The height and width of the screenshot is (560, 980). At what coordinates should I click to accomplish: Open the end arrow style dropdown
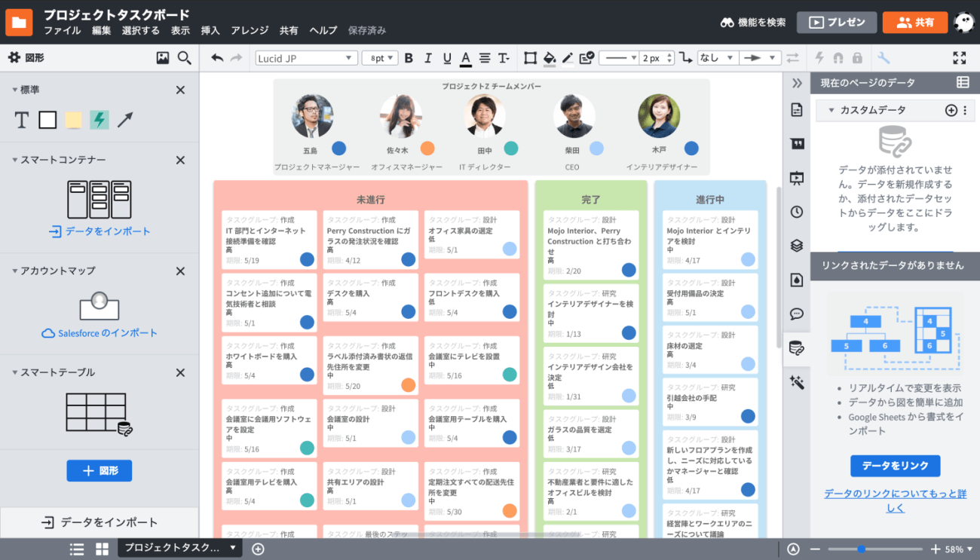click(758, 58)
